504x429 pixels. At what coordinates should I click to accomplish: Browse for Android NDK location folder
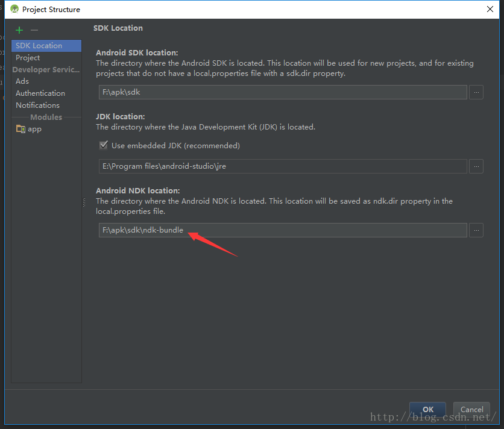coord(476,230)
